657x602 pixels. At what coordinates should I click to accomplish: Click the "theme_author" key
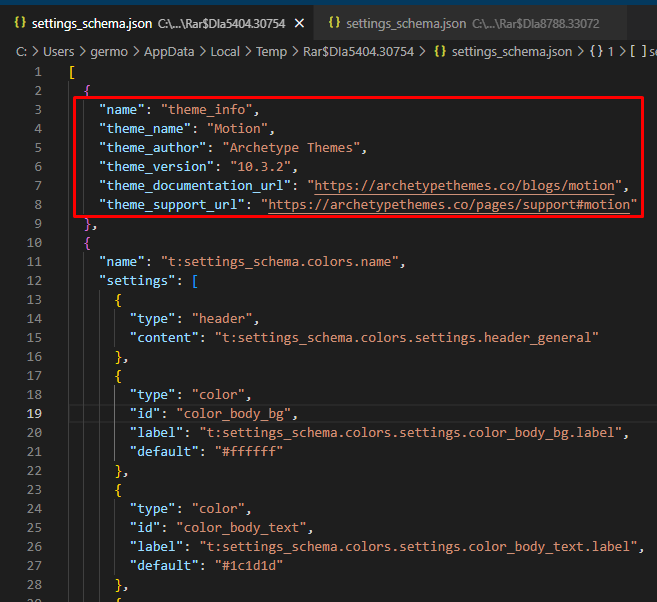point(153,147)
